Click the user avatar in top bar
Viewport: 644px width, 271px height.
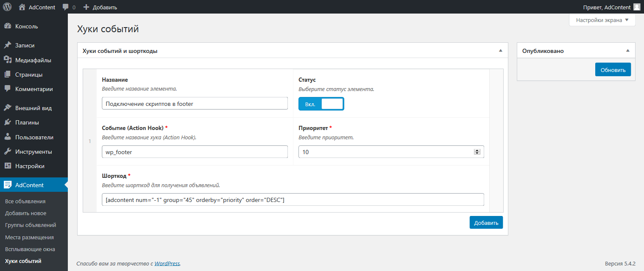636,7
